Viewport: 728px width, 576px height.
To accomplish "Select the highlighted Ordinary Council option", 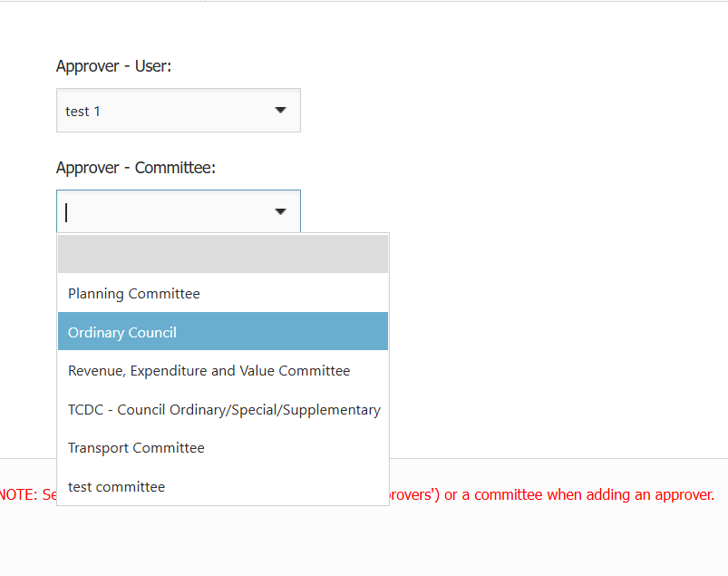I will [122, 332].
